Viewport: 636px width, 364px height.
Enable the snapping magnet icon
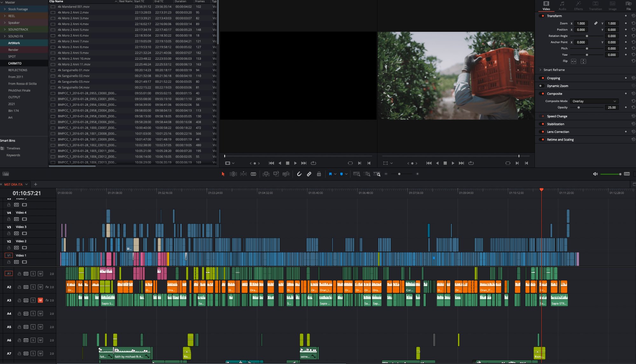pos(299,174)
